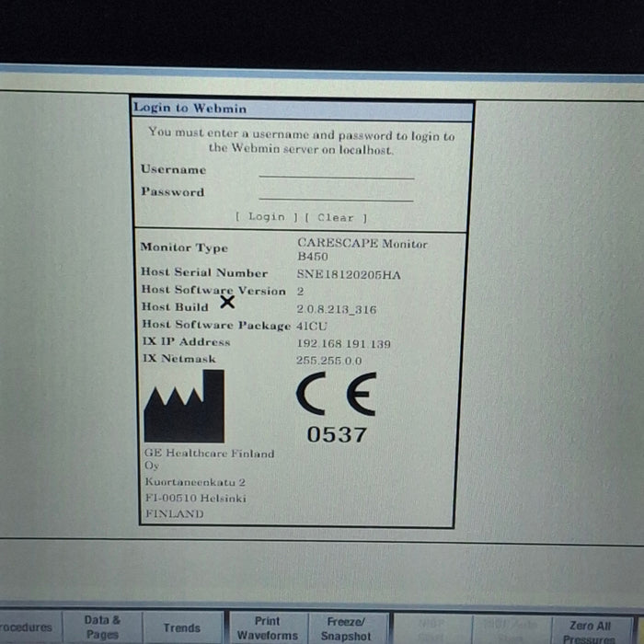The image size is (644, 644).
Task: Open the Data & Pages menu
Action: (x=102, y=627)
